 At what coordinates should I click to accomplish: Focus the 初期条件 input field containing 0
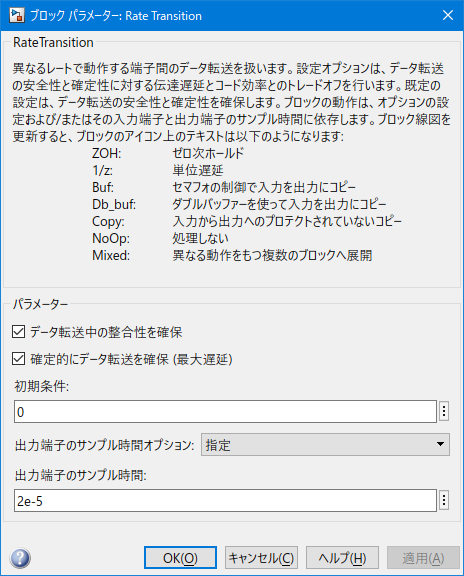click(x=225, y=411)
